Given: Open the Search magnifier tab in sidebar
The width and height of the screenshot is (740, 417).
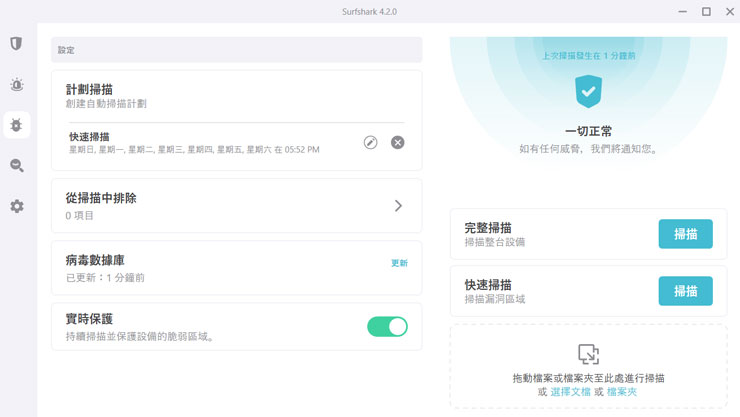Looking at the screenshot, I should 16,166.
